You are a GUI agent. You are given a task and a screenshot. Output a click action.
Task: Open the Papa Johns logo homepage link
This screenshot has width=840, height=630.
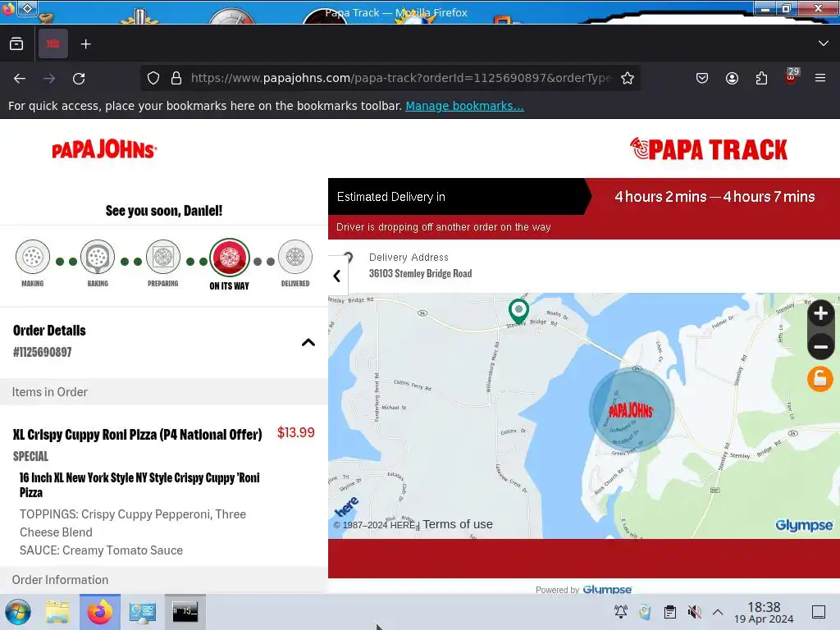(x=104, y=149)
